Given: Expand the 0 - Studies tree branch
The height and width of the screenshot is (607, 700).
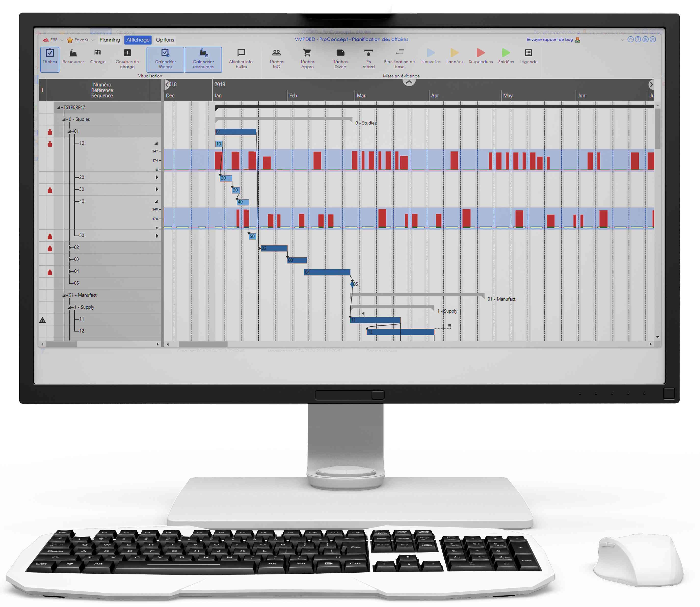Looking at the screenshot, I should coord(64,121).
